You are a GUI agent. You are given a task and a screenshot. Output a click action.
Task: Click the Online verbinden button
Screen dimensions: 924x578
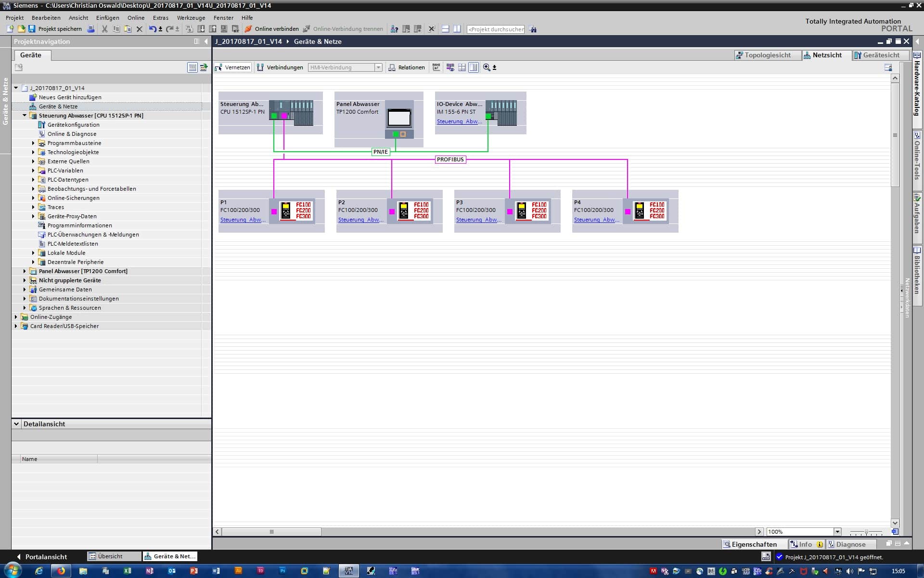(272, 29)
